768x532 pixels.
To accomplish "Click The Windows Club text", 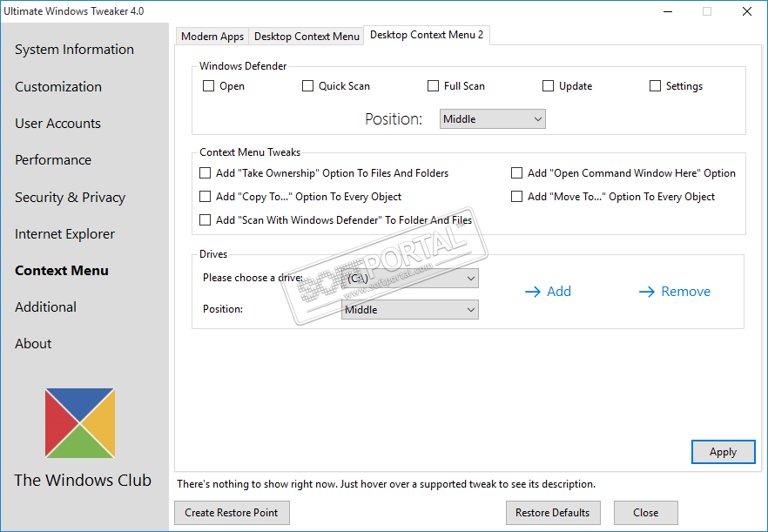I will 83,481.
